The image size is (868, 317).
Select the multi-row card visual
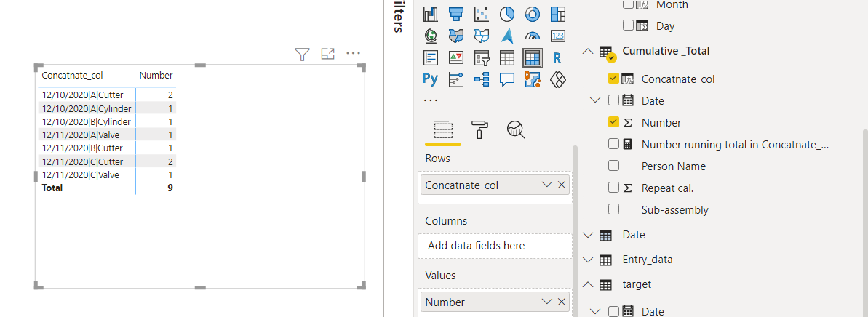[x=430, y=57]
